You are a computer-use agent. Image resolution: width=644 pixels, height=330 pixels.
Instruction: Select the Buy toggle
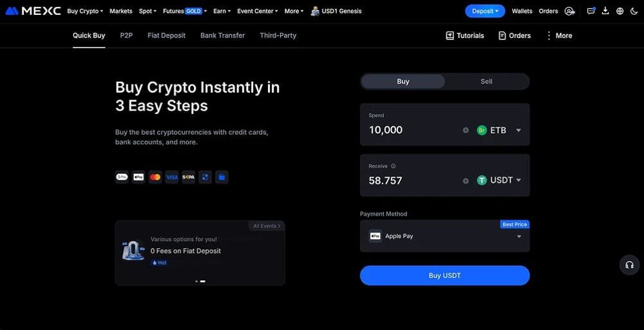(403, 81)
